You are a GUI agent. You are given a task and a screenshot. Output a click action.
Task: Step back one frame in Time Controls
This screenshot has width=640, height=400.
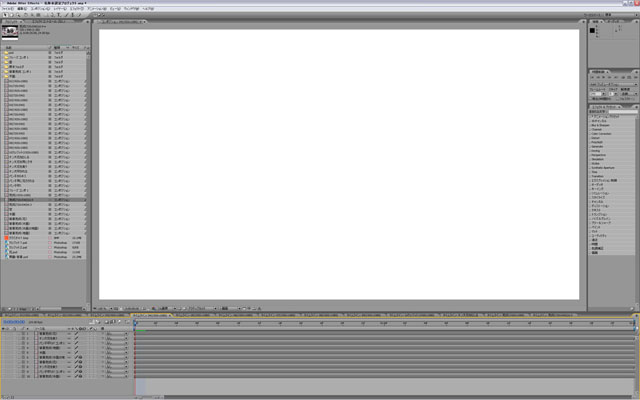coord(598,77)
